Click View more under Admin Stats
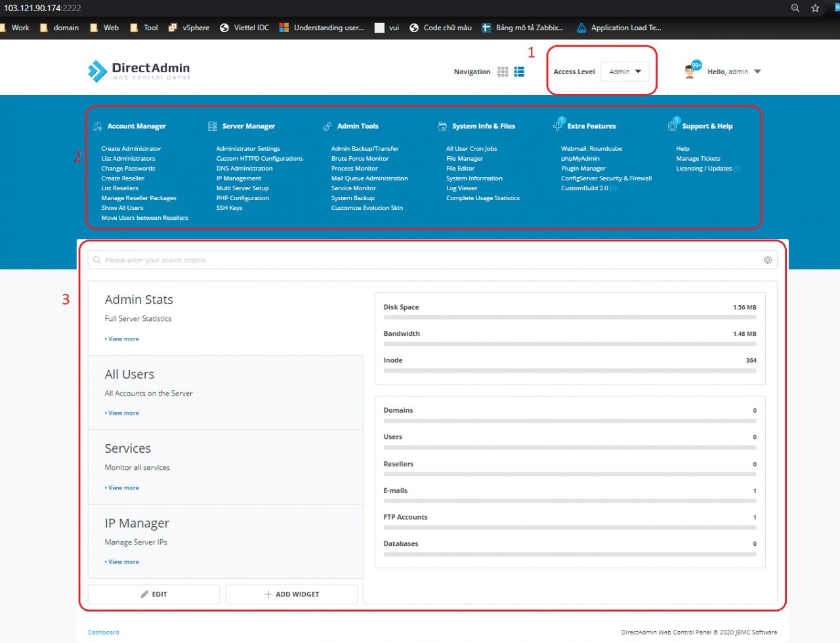Screen dimensions: 840x643 [122, 339]
